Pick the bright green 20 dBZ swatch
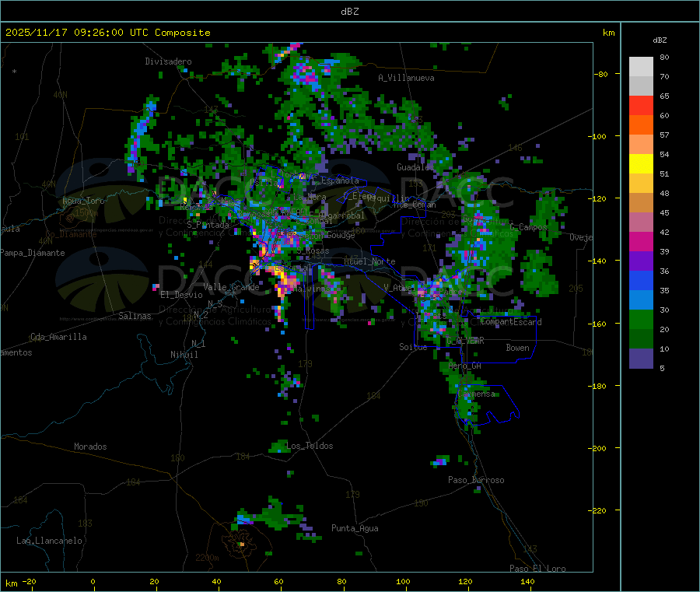Image resolution: width=700 pixels, height=592 pixels. tap(641, 319)
